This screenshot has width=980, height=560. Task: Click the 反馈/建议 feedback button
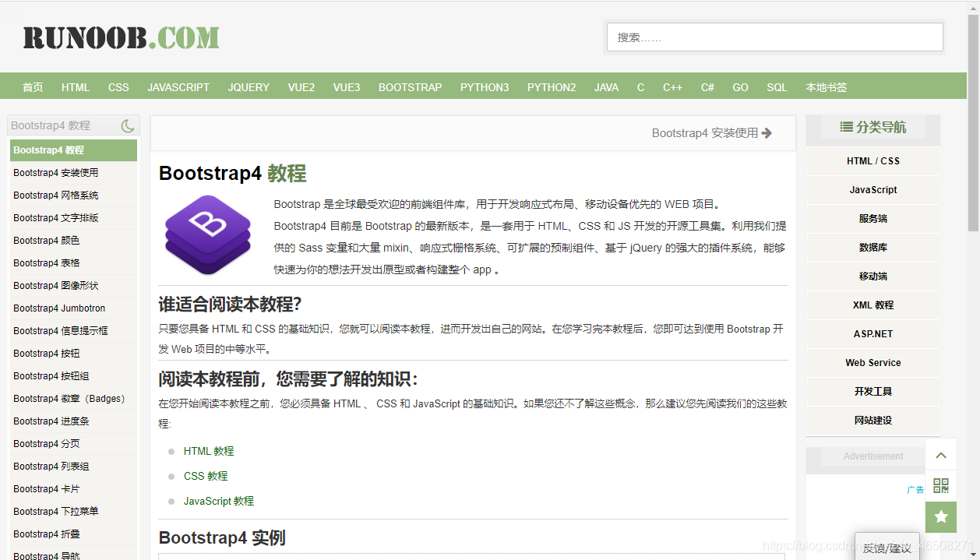887,548
